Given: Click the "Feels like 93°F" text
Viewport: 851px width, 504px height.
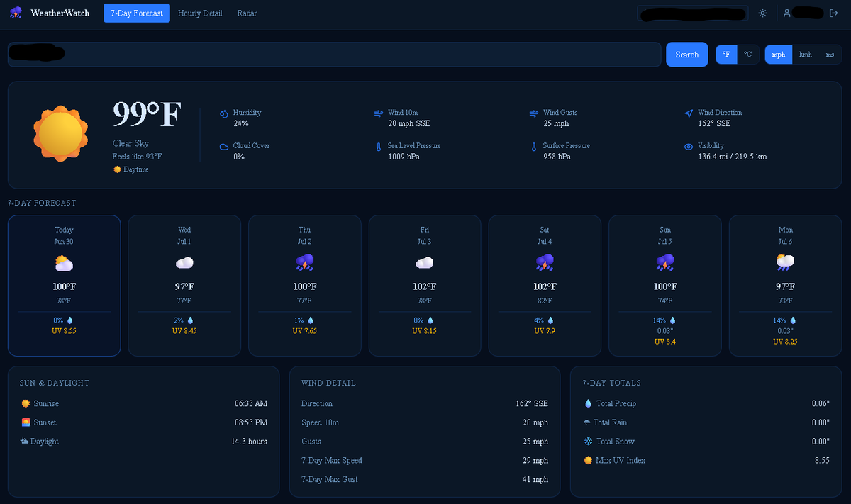Looking at the screenshot, I should point(137,157).
